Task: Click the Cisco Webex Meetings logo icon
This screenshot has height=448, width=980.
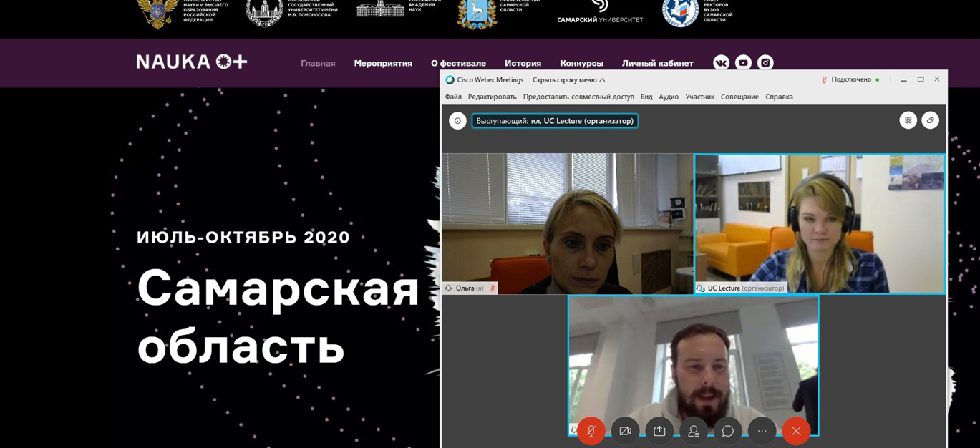Action: tap(450, 80)
